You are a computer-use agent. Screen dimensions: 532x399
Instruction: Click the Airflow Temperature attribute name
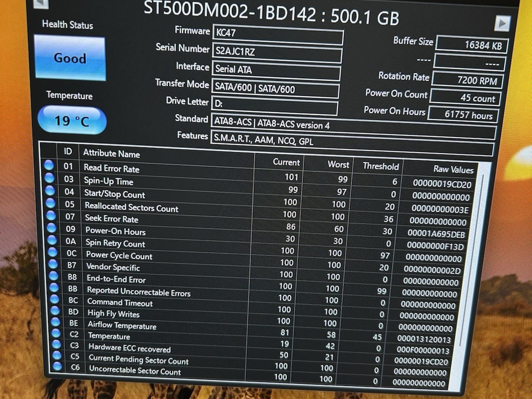click(x=122, y=325)
